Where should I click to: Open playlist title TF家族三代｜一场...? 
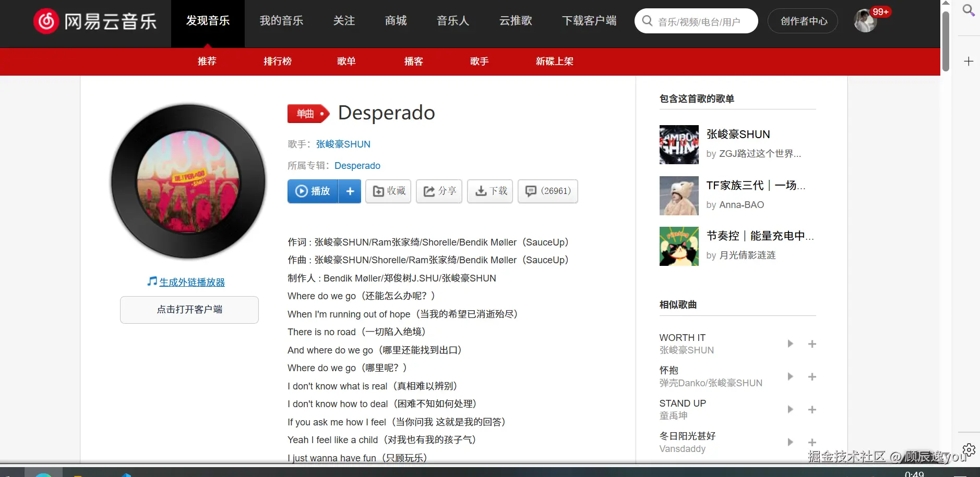tap(756, 186)
